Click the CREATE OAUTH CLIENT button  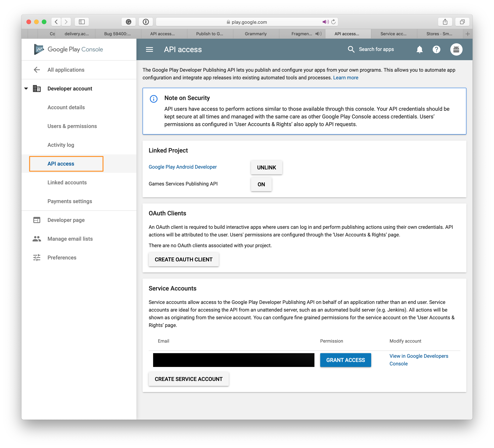click(x=183, y=259)
